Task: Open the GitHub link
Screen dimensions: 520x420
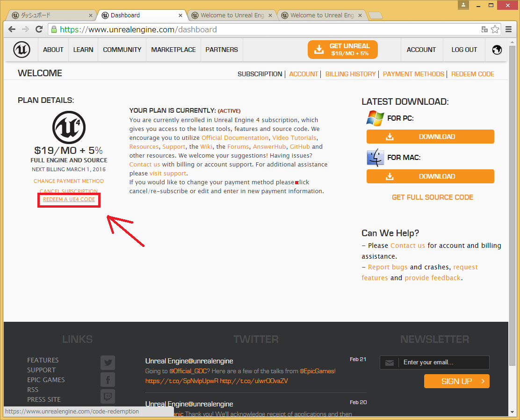Action: [300, 147]
